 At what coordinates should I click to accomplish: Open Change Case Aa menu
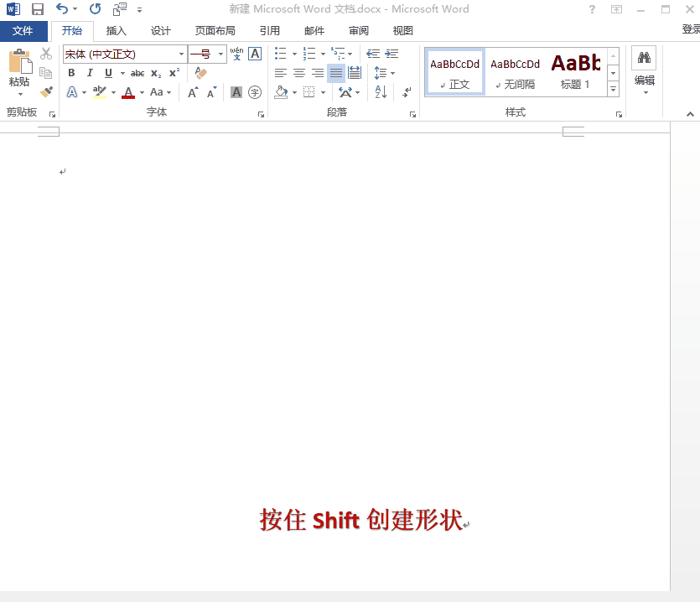click(160, 92)
